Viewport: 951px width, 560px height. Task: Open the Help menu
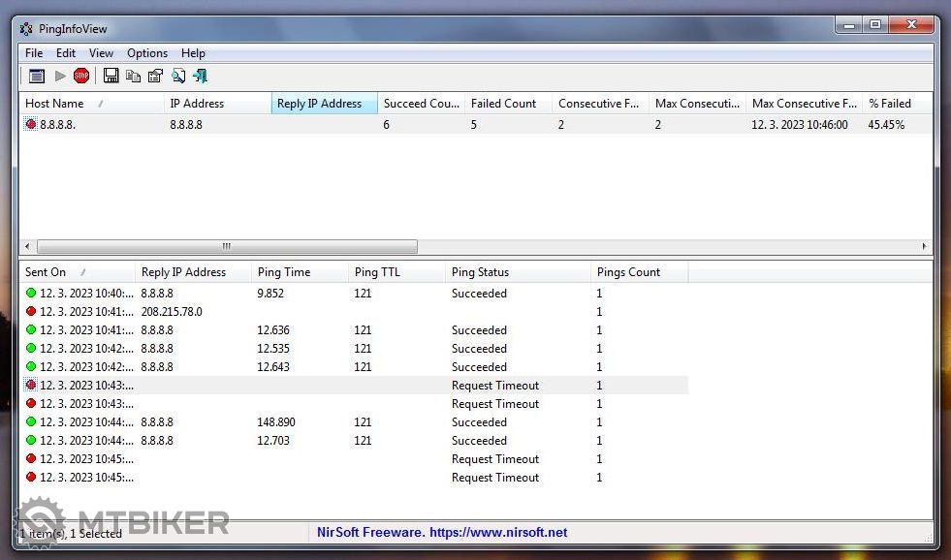click(x=193, y=53)
